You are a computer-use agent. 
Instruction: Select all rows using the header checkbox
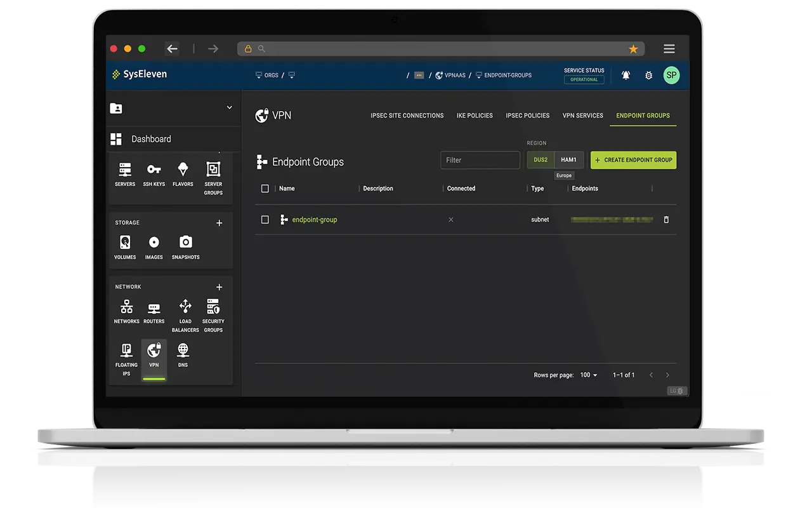point(265,189)
